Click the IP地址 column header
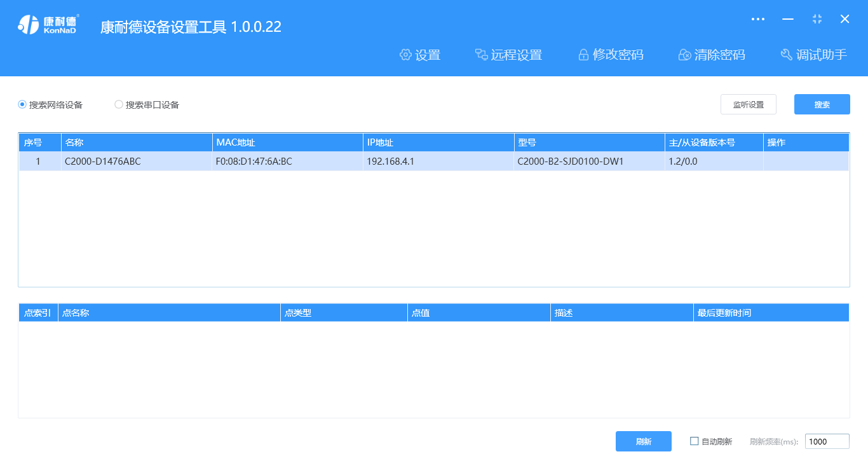 [438, 142]
